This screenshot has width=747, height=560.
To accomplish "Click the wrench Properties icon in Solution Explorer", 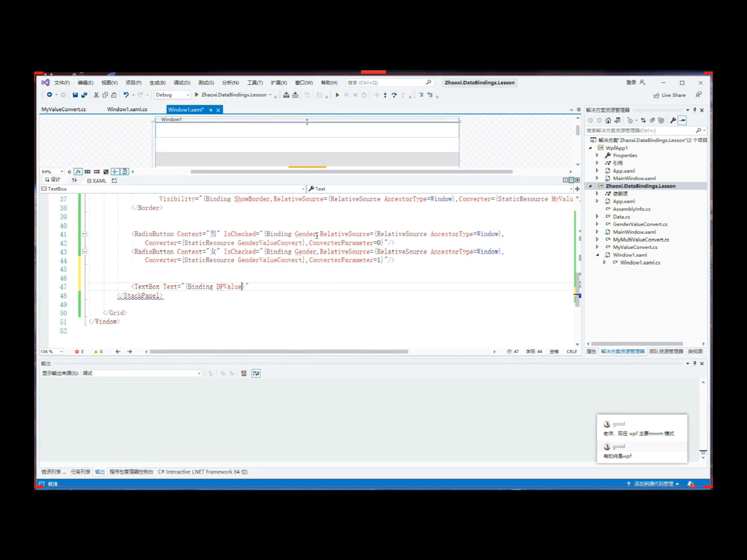I will click(x=673, y=120).
